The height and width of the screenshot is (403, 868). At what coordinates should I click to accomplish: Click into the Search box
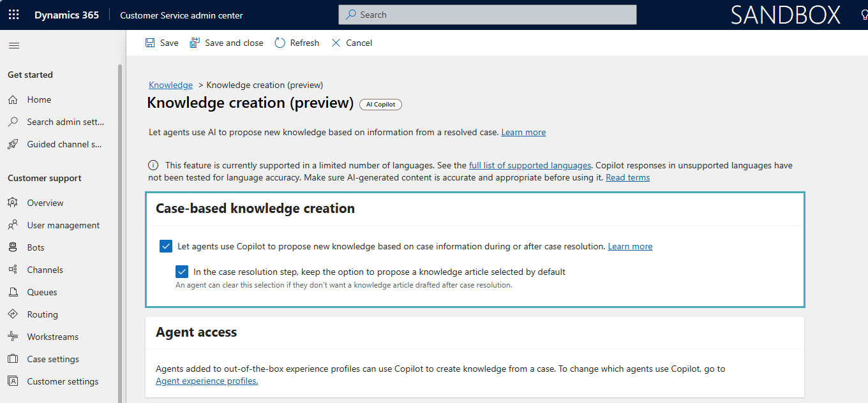487,15
